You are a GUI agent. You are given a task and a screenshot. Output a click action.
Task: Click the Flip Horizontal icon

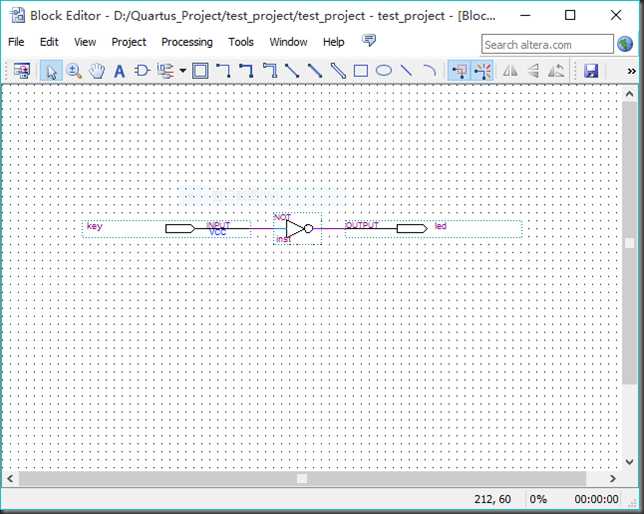click(510, 71)
